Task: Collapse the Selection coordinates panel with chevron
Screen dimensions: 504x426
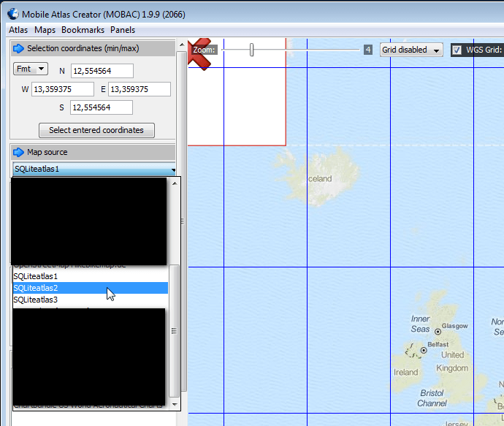Action: point(19,48)
